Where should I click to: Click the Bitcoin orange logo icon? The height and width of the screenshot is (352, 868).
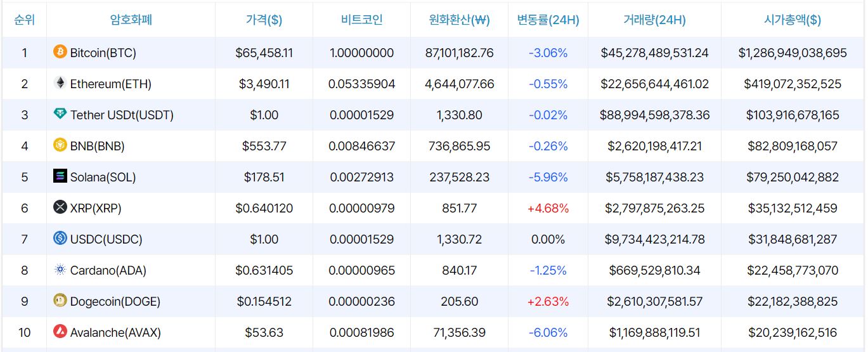pyautogui.click(x=60, y=52)
